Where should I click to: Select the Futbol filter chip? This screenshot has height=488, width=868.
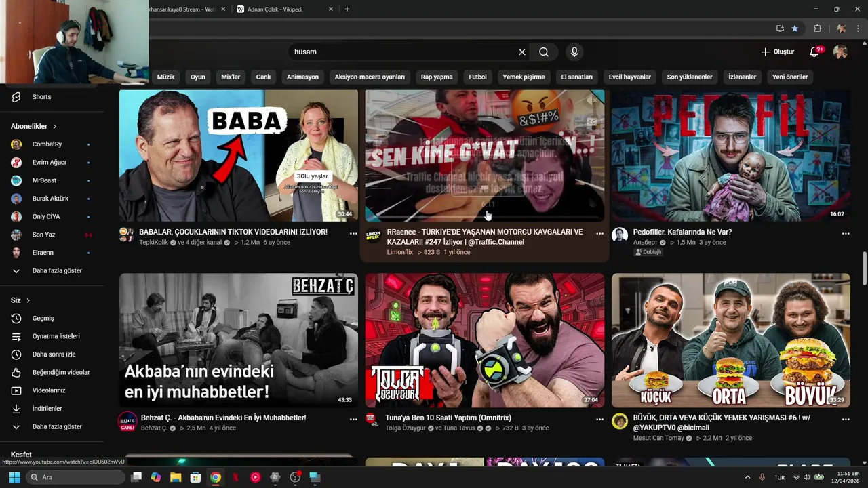pyautogui.click(x=477, y=77)
